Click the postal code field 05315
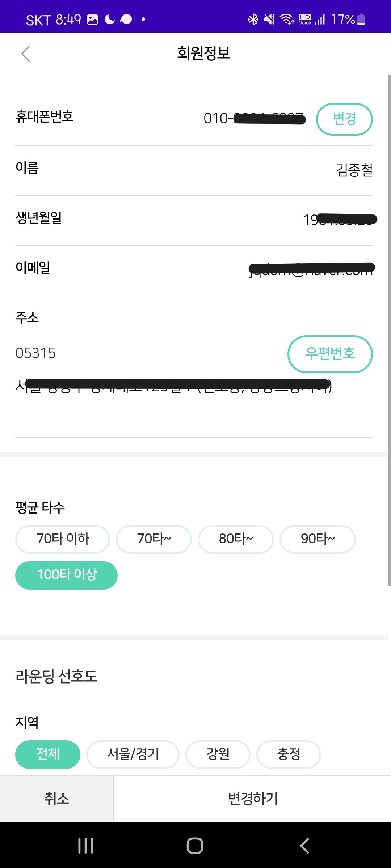This screenshot has height=868, width=391. (x=145, y=353)
